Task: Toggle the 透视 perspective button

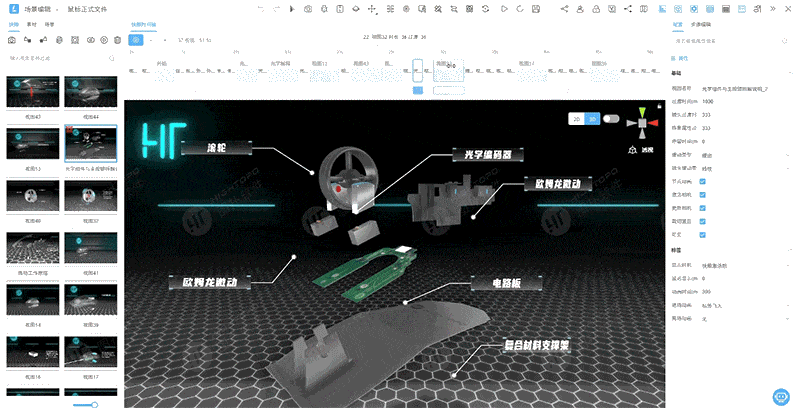Action: point(643,150)
